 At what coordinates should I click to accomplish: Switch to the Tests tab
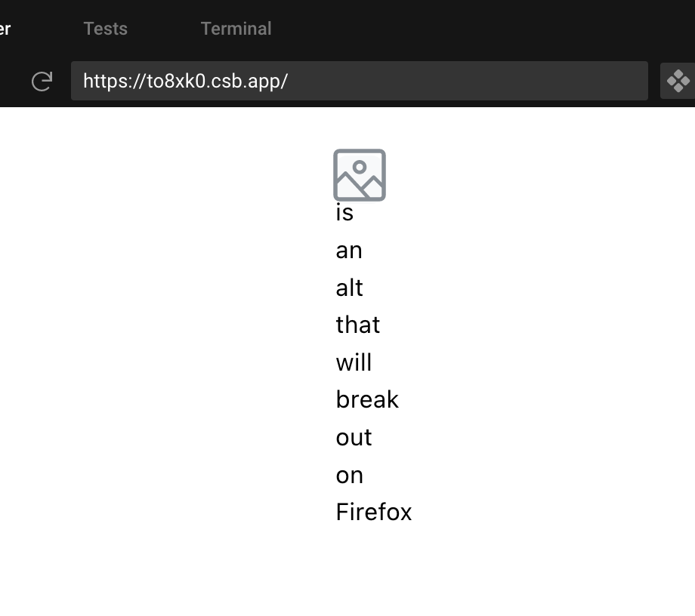pos(105,29)
